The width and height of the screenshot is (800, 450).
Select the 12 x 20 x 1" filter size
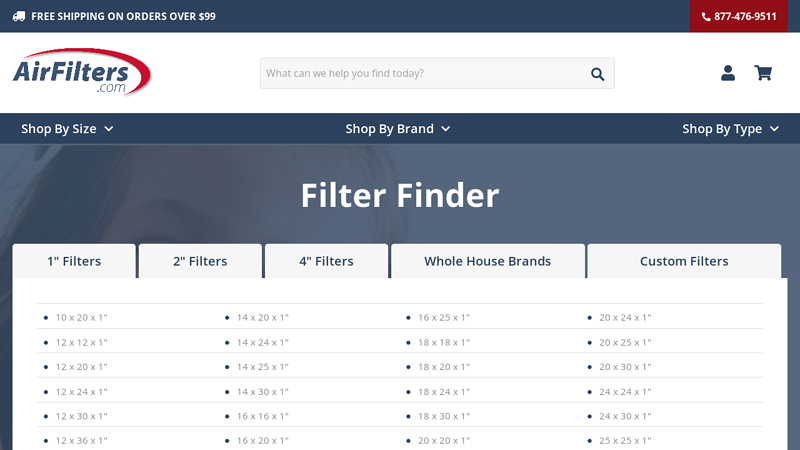pyautogui.click(x=82, y=367)
